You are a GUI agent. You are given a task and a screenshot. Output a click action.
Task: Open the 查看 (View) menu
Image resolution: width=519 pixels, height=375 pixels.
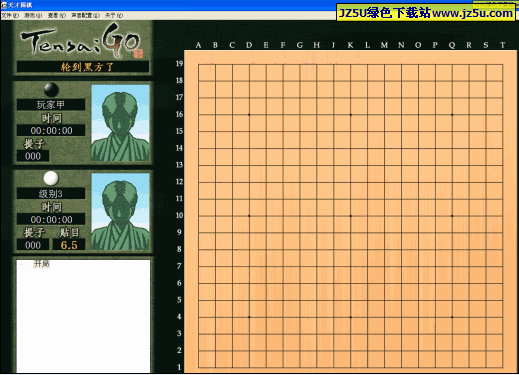coord(57,15)
